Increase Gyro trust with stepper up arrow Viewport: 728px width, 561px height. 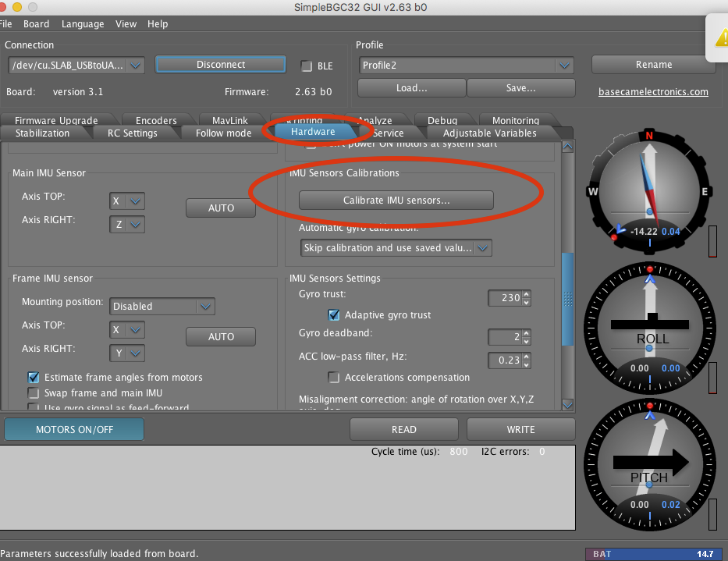click(527, 294)
